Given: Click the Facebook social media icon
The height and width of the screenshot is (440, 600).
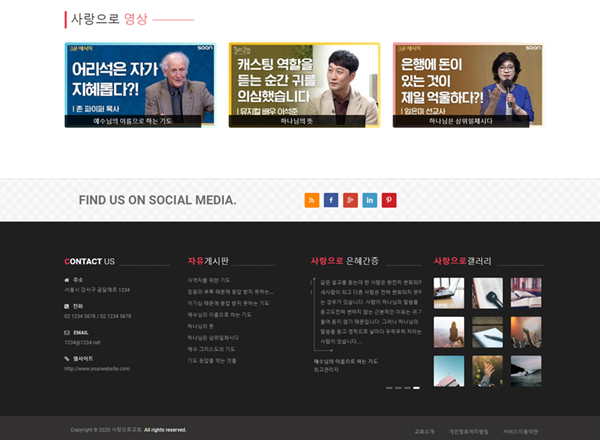Looking at the screenshot, I should coord(331,200).
